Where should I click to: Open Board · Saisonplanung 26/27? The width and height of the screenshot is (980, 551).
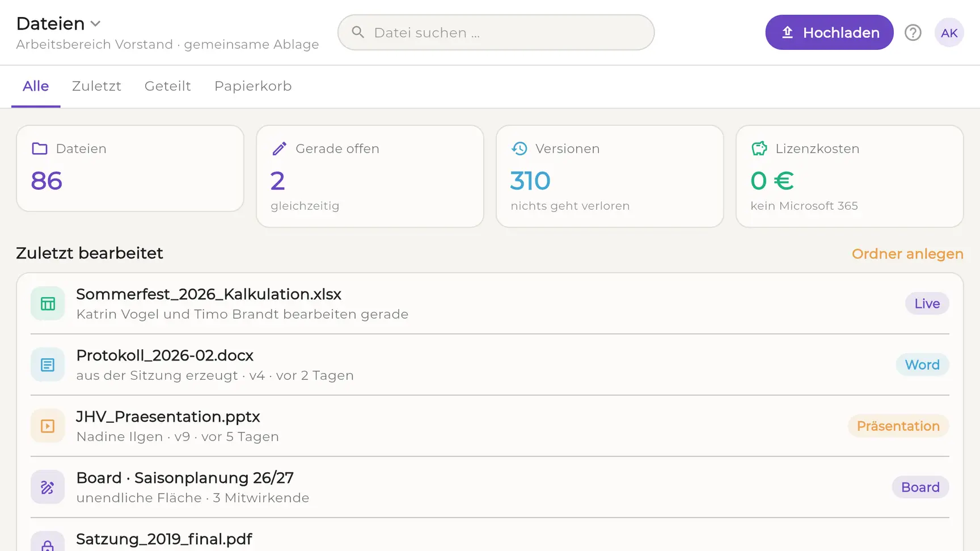185,478
